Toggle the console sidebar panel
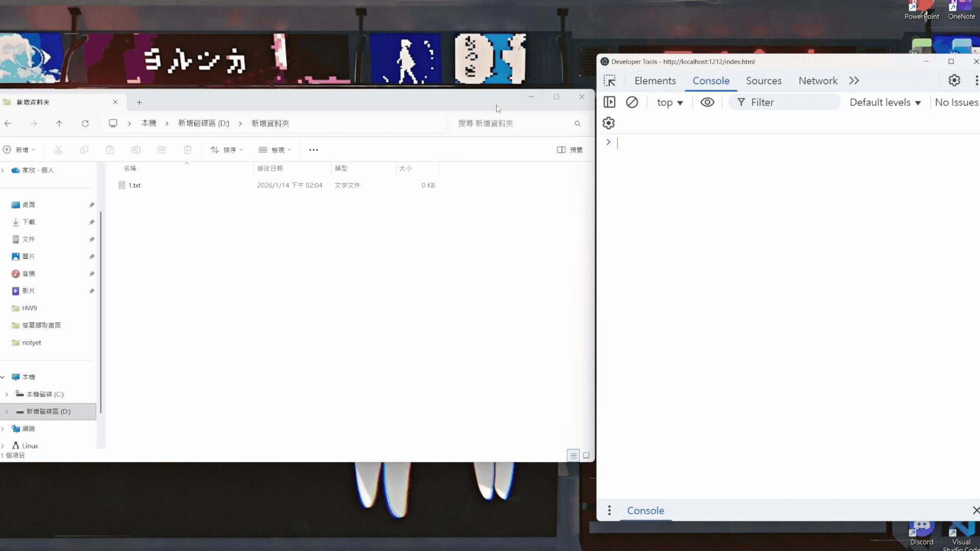Viewport: 980px width, 551px height. click(609, 102)
